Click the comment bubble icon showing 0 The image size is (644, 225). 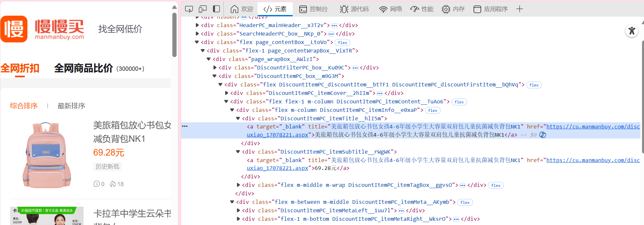pyautogui.click(x=97, y=184)
